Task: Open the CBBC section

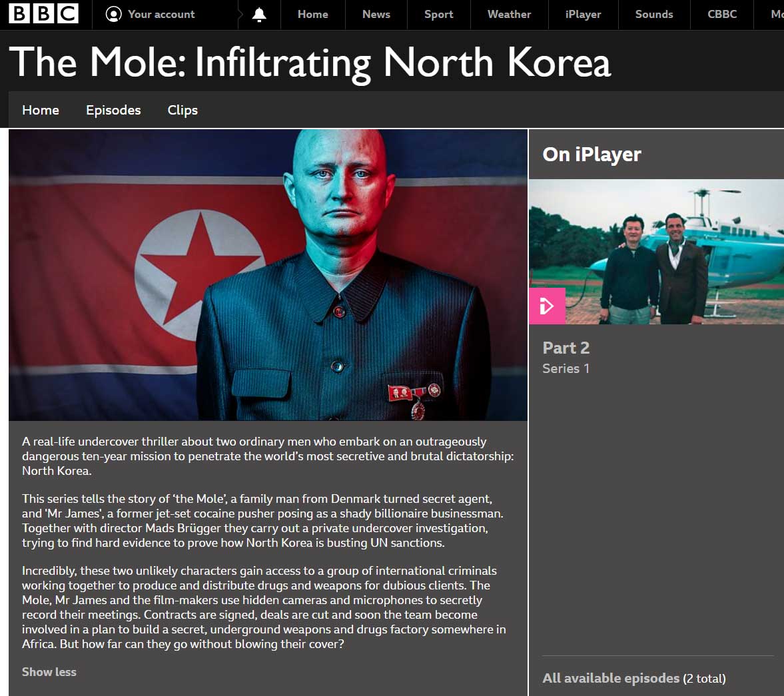Action: coord(721,13)
